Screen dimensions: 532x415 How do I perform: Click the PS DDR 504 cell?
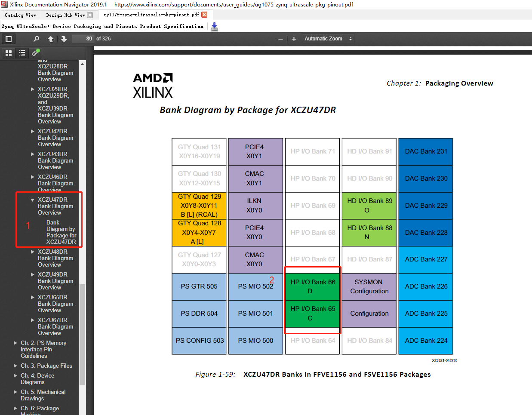tap(199, 314)
